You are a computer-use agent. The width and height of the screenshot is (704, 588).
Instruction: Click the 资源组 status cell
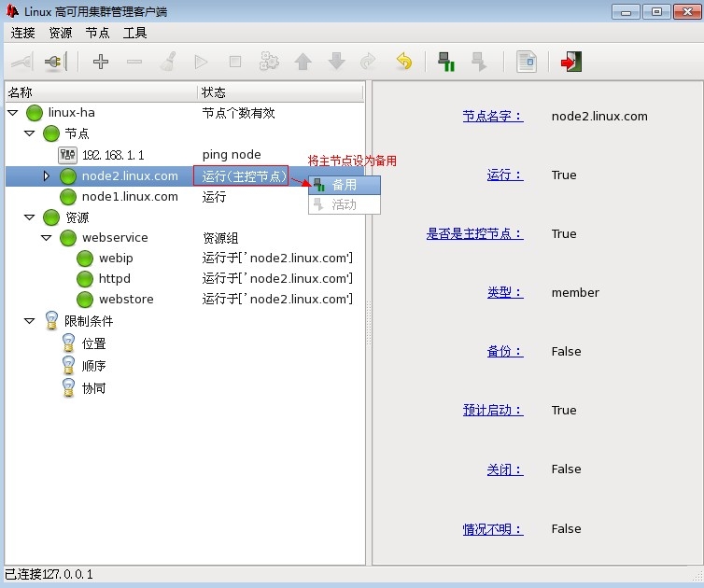tap(220, 238)
